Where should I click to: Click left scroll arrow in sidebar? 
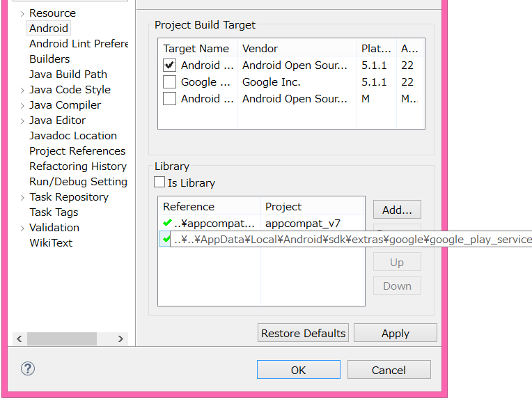(19, 339)
